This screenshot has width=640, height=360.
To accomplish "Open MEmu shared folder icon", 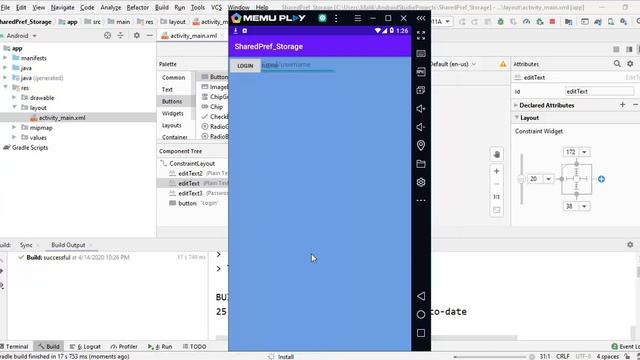I will [421, 164].
